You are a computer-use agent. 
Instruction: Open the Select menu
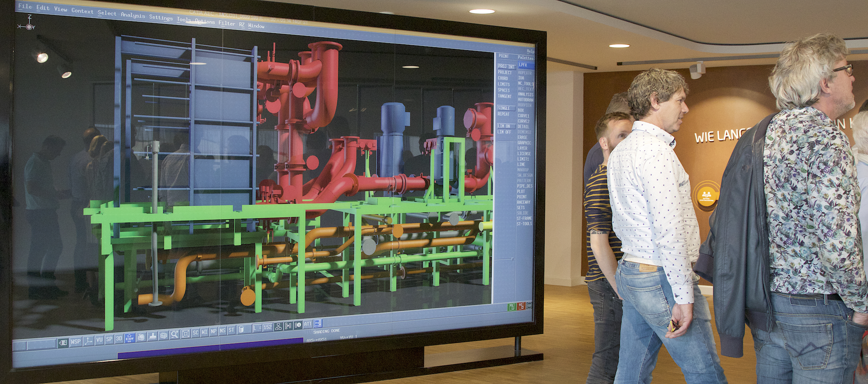pos(107,13)
